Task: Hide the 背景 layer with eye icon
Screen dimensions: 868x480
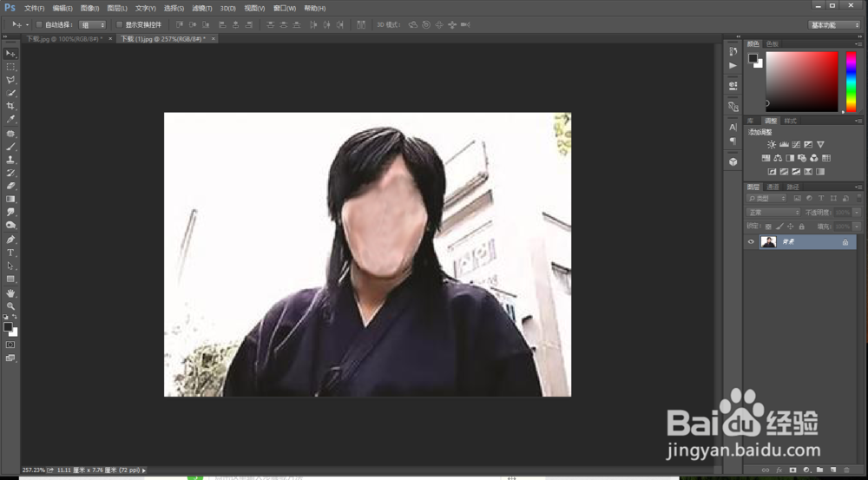Action: [x=751, y=242]
